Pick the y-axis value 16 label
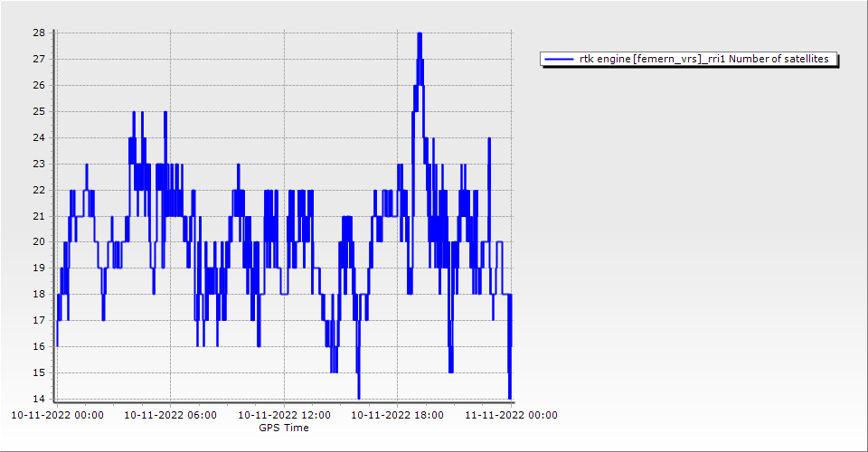The image size is (868, 452). pyautogui.click(x=39, y=346)
